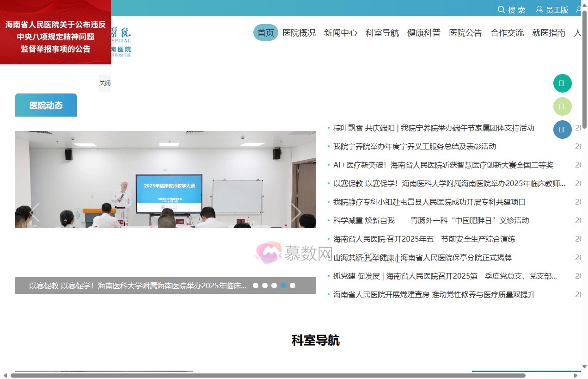Close the red announcement popup via 关闭

click(104, 83)
